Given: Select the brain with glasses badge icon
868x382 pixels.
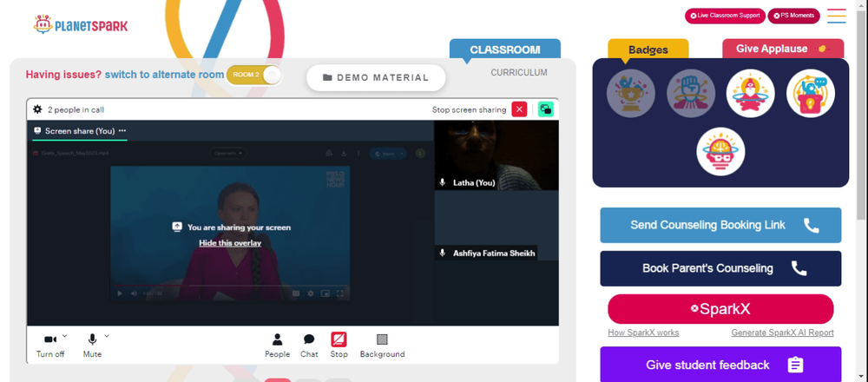Looking at the screenshot, I should (x=720, y=152).
